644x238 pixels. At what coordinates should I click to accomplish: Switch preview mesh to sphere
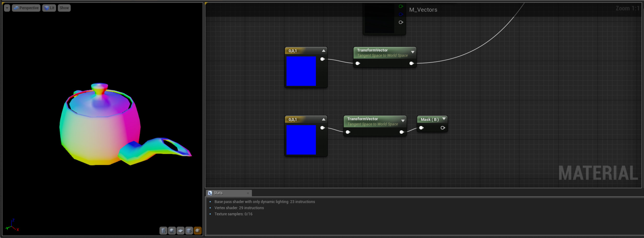tap(172, 231)
